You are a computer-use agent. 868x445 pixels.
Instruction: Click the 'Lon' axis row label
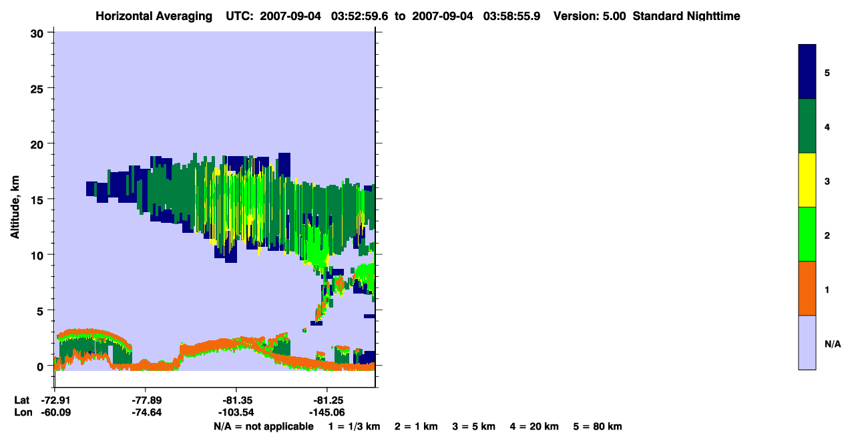coord(23,412)
